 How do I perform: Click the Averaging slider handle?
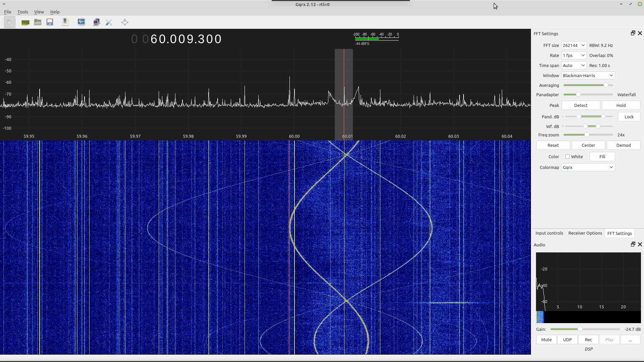[x=606, y=85]
